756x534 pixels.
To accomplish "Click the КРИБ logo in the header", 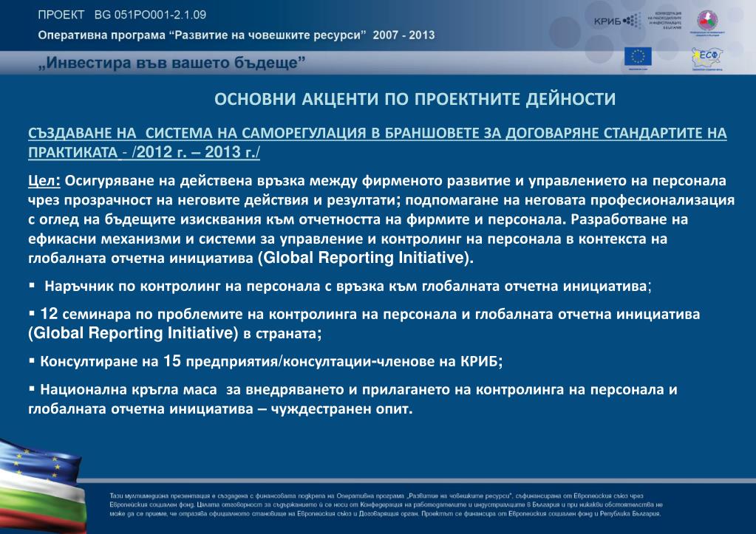I will 617,21.
